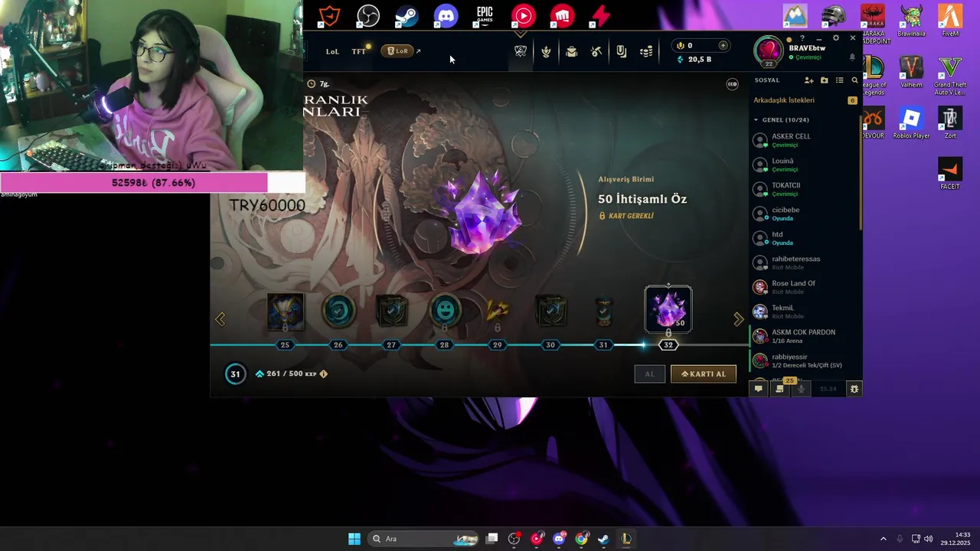The height and width of the screenshot is (551, 980).
Task: Select the level 32 crystal reward
Action: pyautogui.click(x=668, y=310)
